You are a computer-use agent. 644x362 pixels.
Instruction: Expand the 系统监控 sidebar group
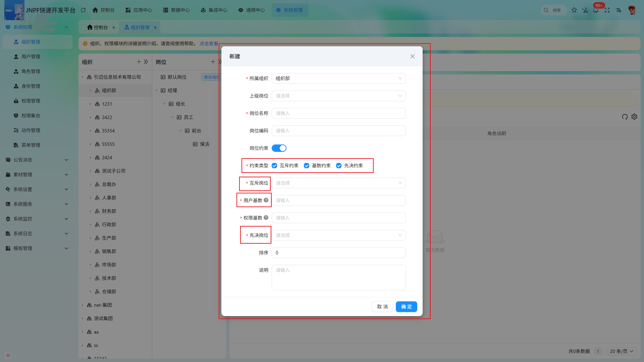click(38, 219)
